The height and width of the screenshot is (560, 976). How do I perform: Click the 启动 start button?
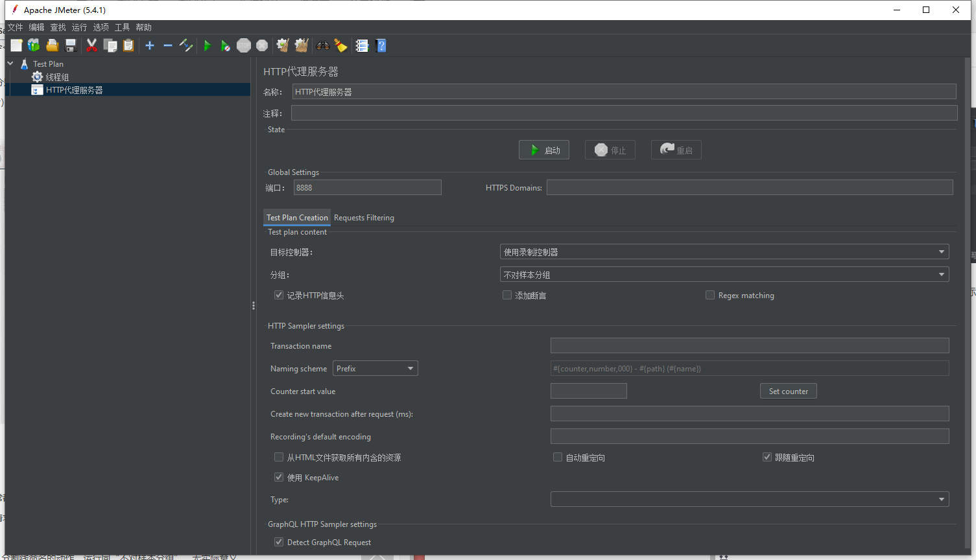(x=544, y=150)
